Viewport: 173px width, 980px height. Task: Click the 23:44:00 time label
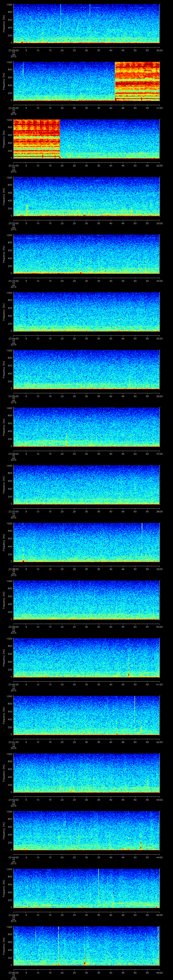[13, 915]
